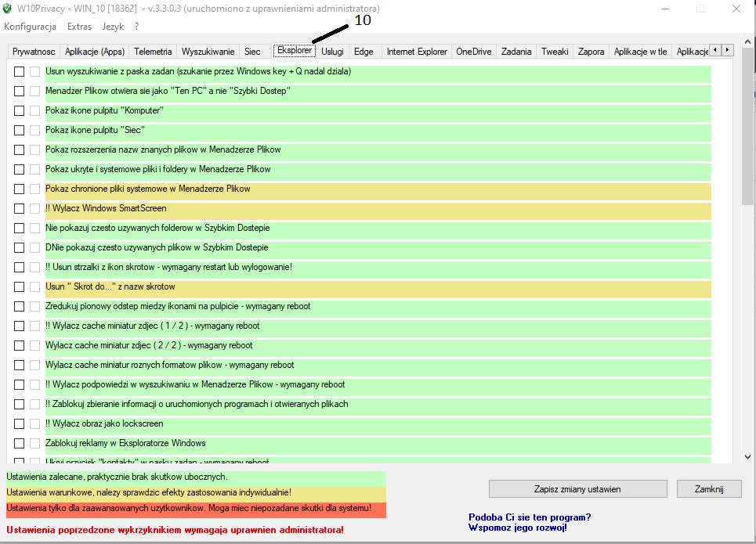Follow the 'Wspomoz jego rozwoj!' link
The width and height of the screenshot is (756, 544).
517,528
